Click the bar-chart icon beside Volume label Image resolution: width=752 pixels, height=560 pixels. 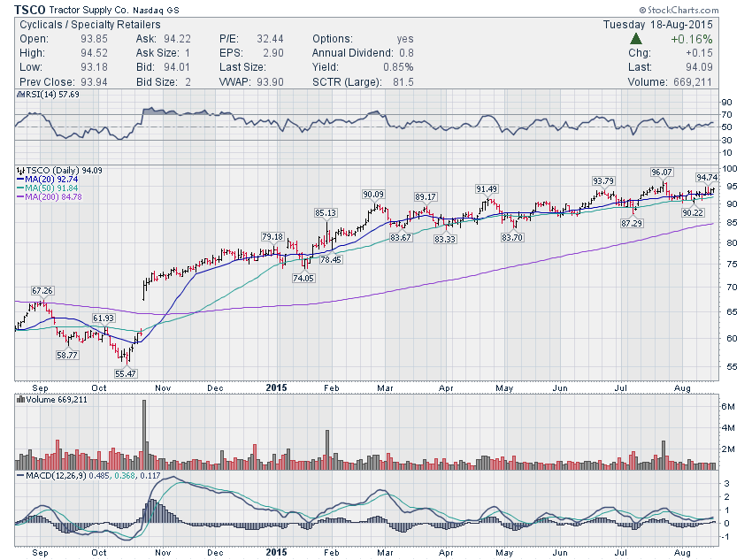(20, 399)
